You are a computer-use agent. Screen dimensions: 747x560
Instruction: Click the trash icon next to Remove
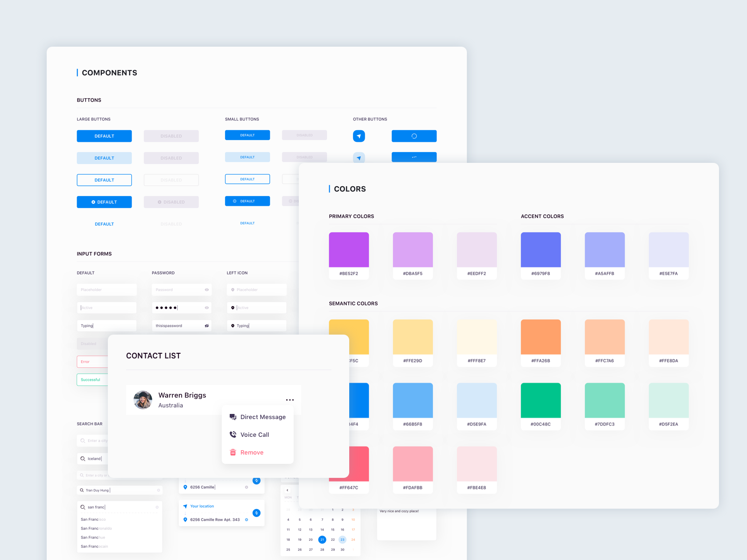233,452
